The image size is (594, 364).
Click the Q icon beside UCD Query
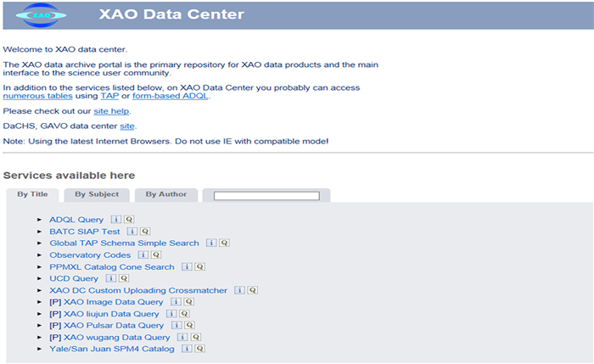pyautogui.click(x=124, y=278)
